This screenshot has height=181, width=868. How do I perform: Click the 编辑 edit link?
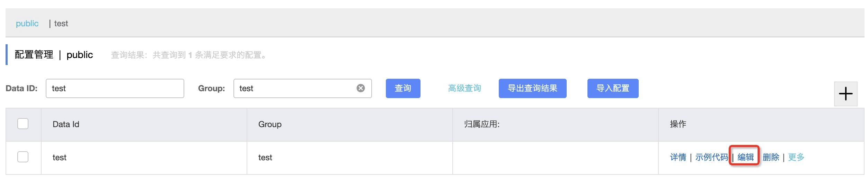coord(745,157)
